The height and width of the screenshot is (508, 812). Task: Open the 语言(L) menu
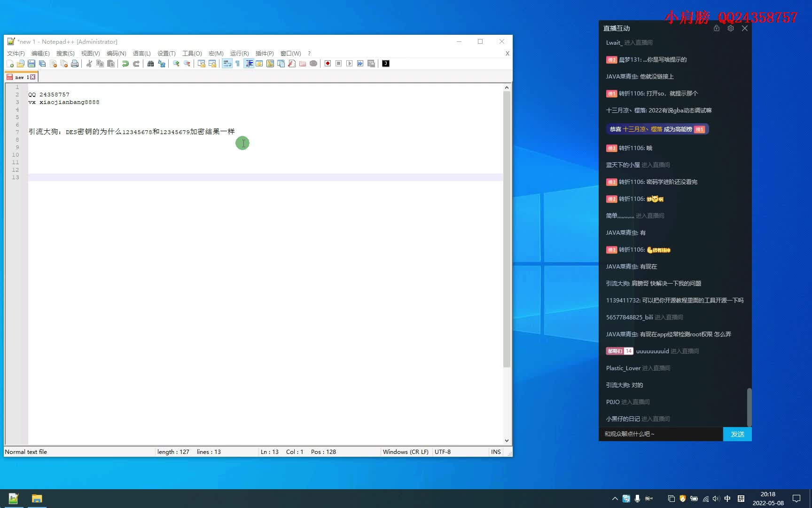(x=141, y=53)
